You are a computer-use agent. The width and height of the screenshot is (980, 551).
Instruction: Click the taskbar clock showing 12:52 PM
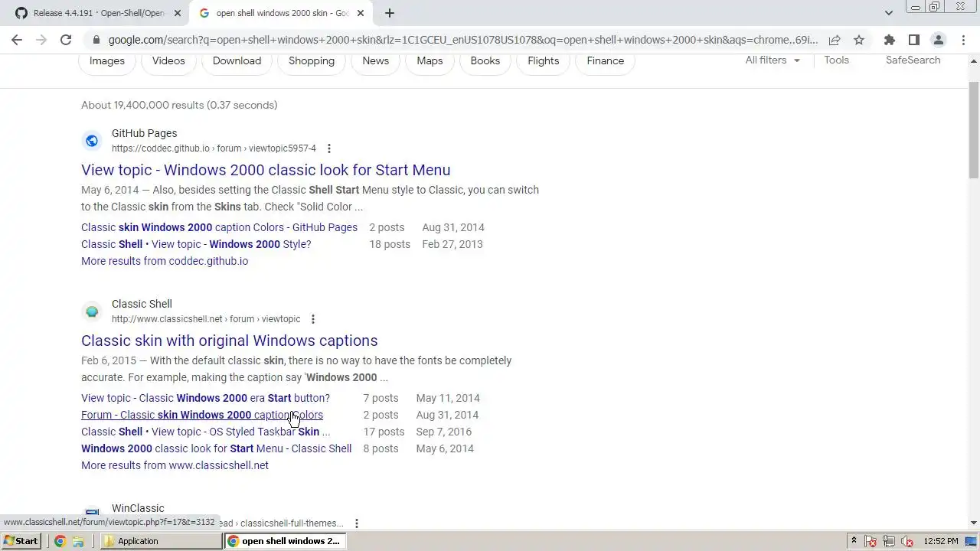coord(940,541)
